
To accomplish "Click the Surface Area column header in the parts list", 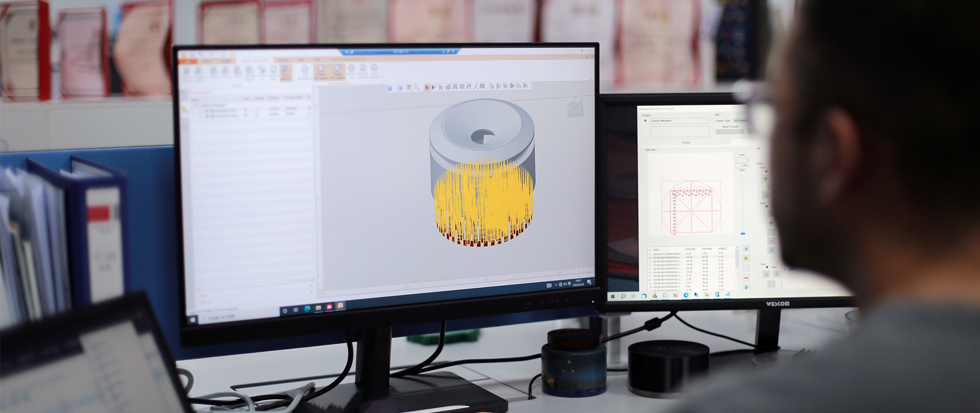I will tap(293, 98).
